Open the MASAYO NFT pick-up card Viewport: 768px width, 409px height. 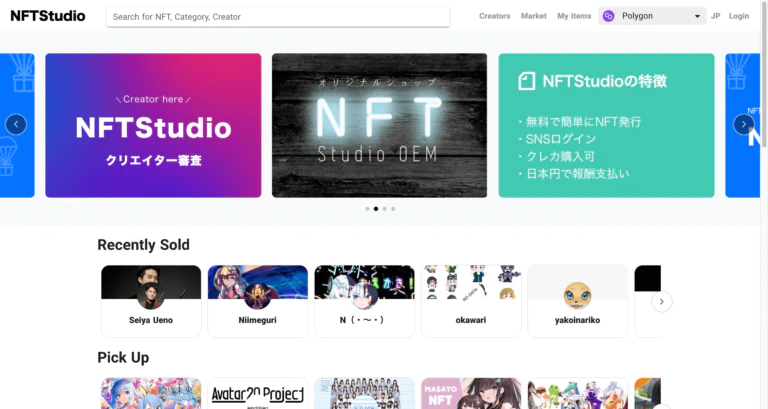471,393
